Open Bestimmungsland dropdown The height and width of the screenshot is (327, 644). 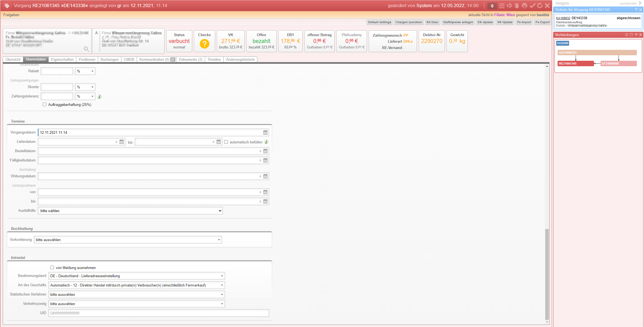click(136, 276)
